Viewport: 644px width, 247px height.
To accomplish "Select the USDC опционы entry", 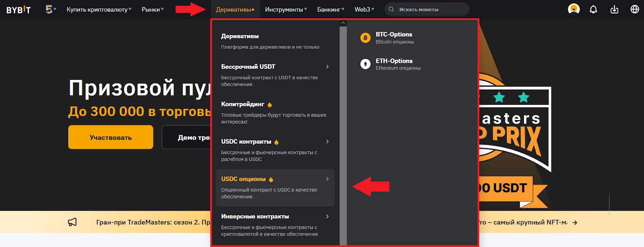I will [x=275, y=188].
